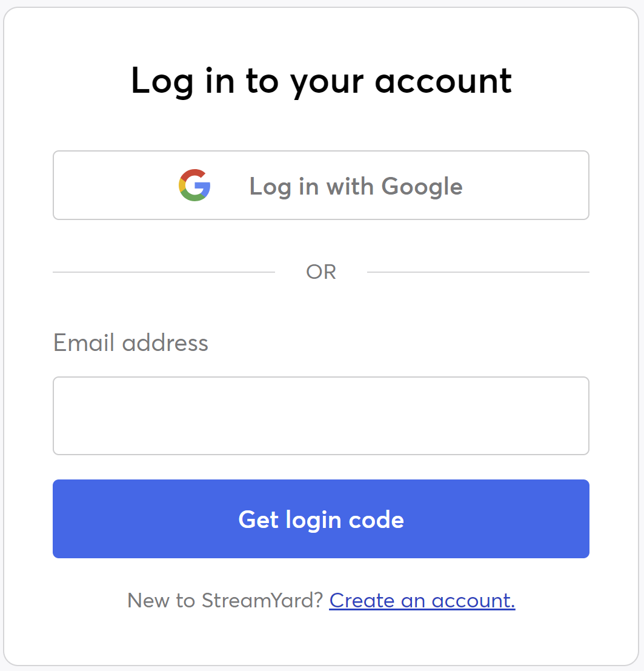Click the divider line right of OR

[478, 272]
